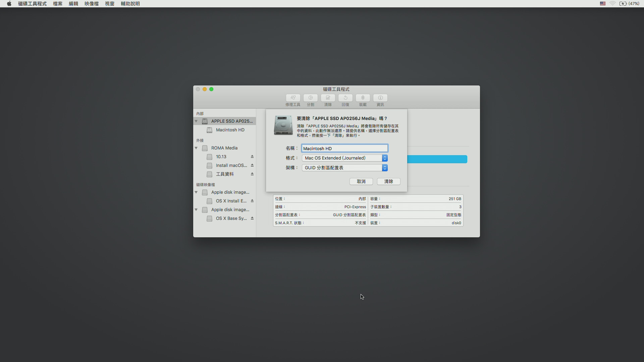Select the Install macOS volume

click(x=225, y=165)
